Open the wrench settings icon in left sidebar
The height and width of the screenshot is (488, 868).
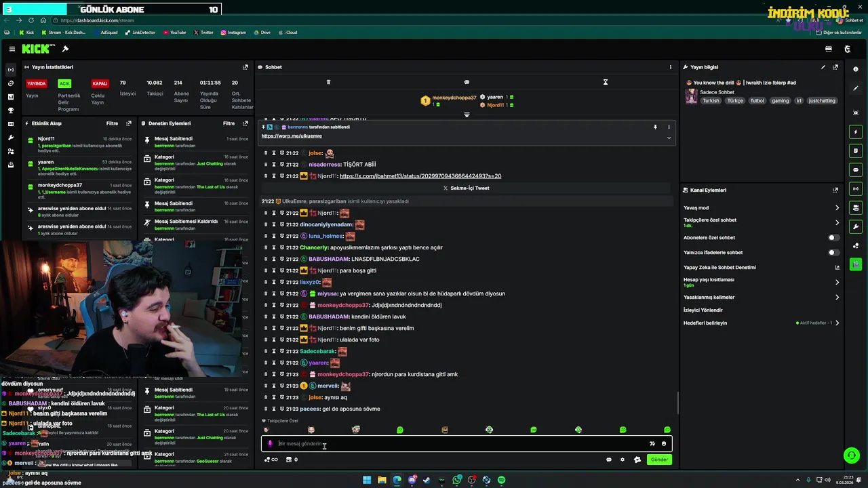click(11, 138)
